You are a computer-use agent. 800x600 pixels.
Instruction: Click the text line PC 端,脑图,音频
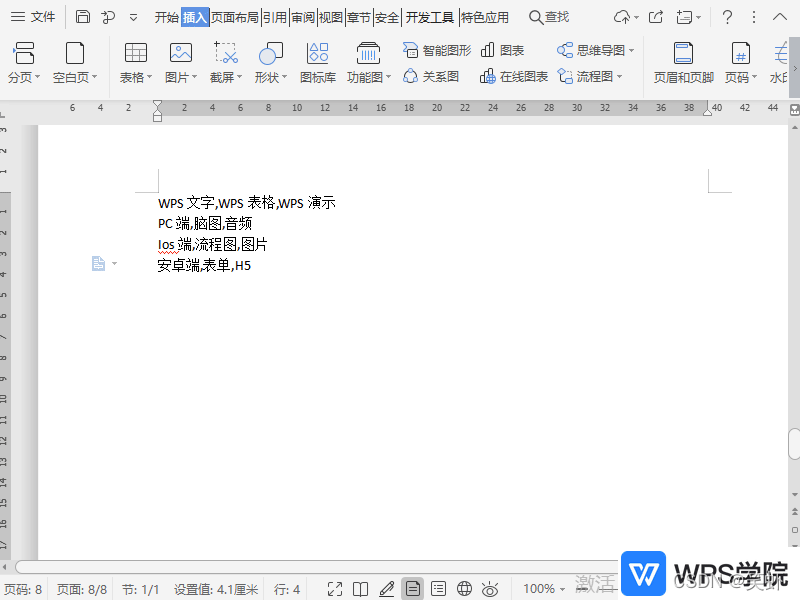coord(205,223)
